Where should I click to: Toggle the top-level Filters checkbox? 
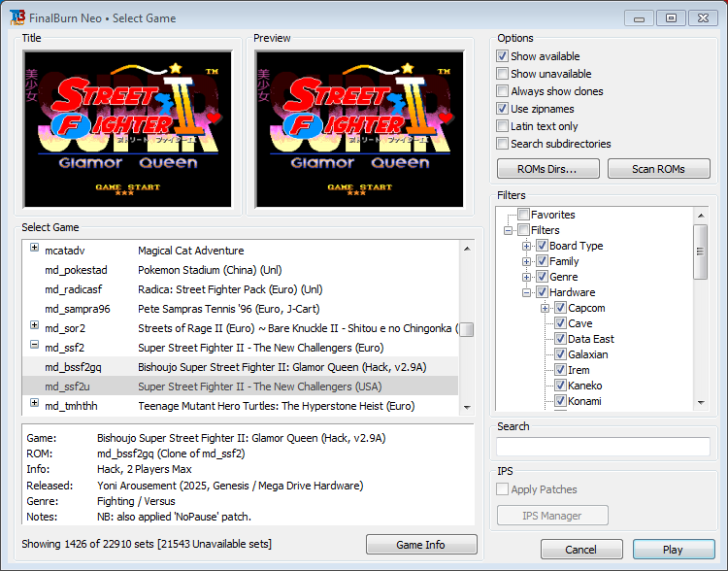pyautogui.click(x=524, y=230)
